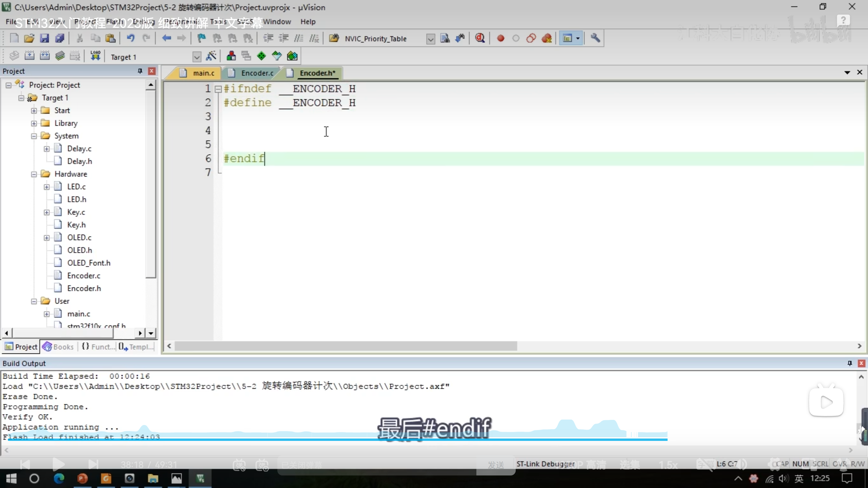Pin the Build Output panel
The height and width of the screenshot is (488, 868).
pos(850,363)
